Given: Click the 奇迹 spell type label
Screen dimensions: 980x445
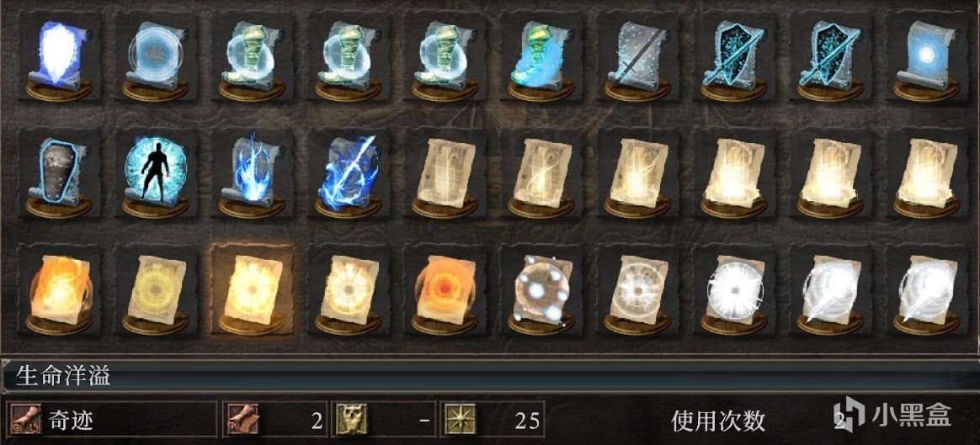Looking at the screenshot, I should [70, 420].
